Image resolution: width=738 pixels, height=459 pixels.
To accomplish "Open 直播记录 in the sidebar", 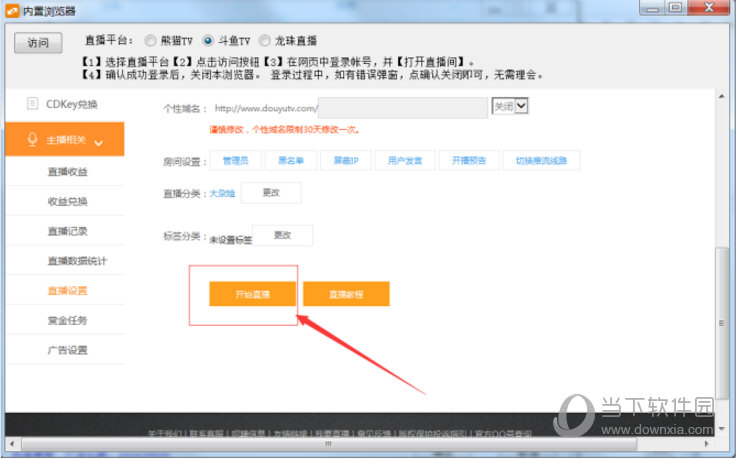I will tap(67, 231).
